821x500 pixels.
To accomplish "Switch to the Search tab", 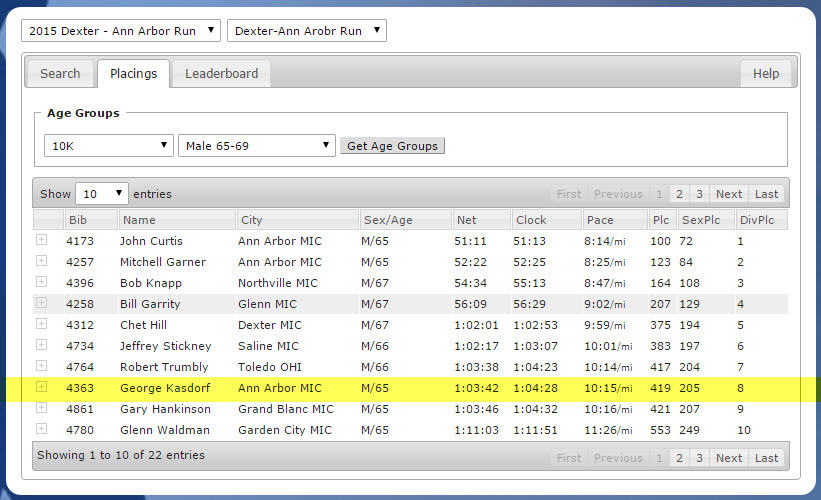I will click(60, 74).
